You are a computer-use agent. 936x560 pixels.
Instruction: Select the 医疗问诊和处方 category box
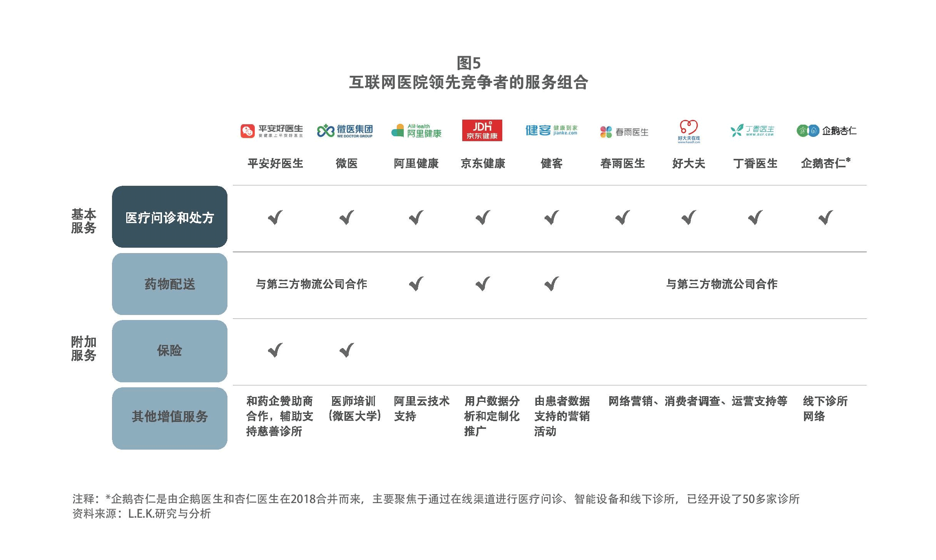coord(170,217)
